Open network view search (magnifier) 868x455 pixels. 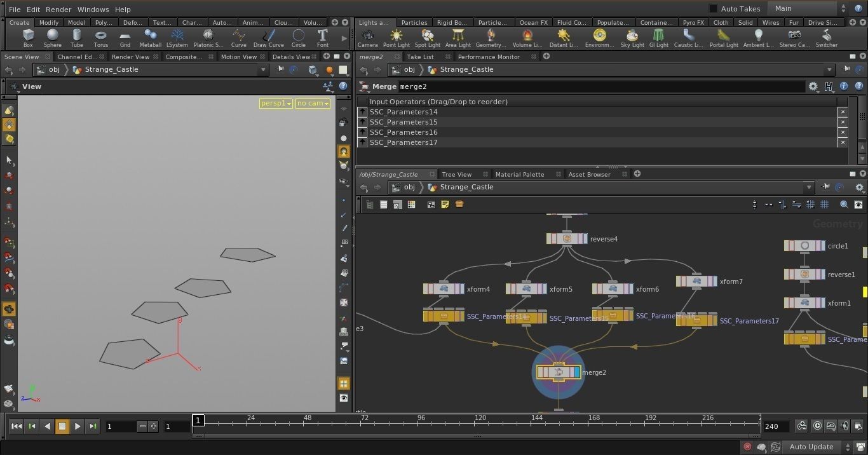click(844, 205)
